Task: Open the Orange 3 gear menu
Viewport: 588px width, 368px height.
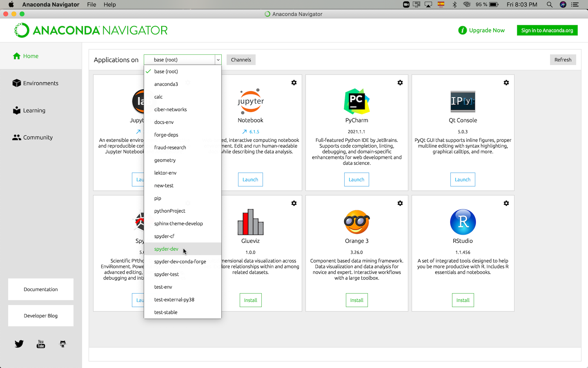Action: 400,203
